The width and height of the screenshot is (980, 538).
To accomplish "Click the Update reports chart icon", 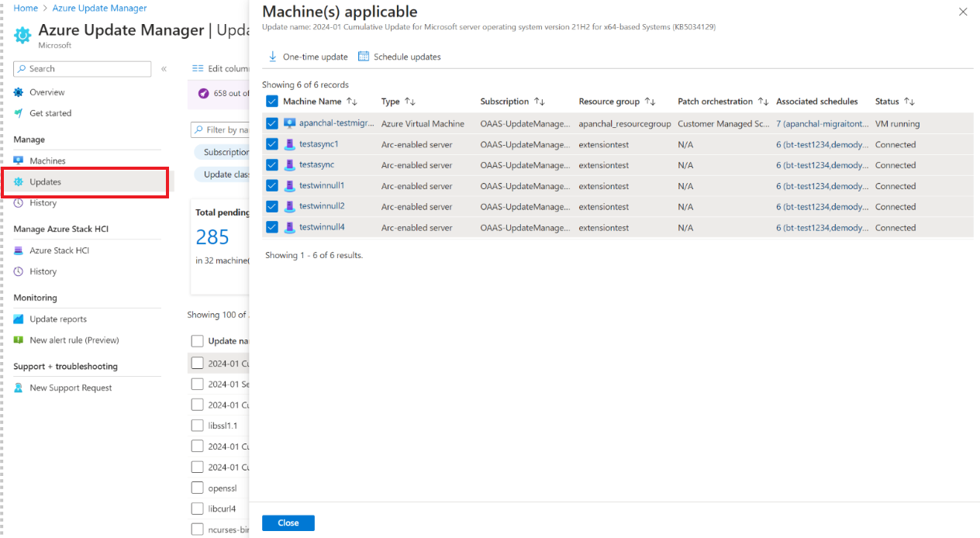I will point(19,319).
